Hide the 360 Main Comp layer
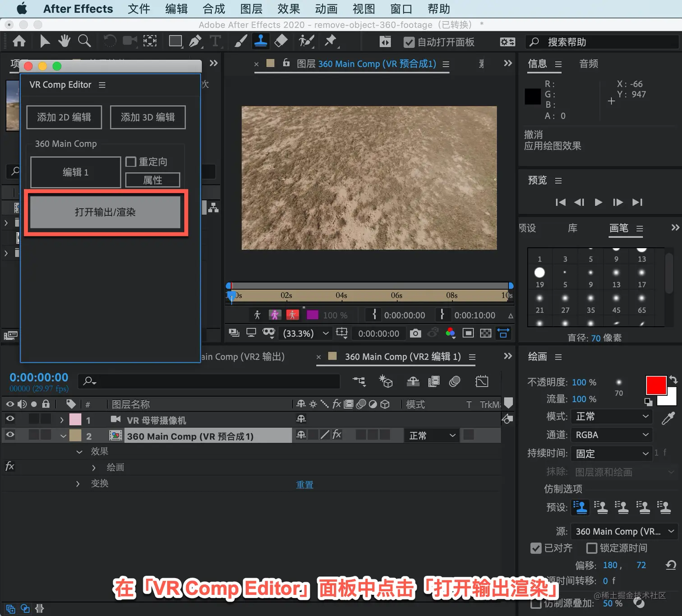The height and width of the screenshot is (616, 682). pyautogui.click(x=10, y=435)
